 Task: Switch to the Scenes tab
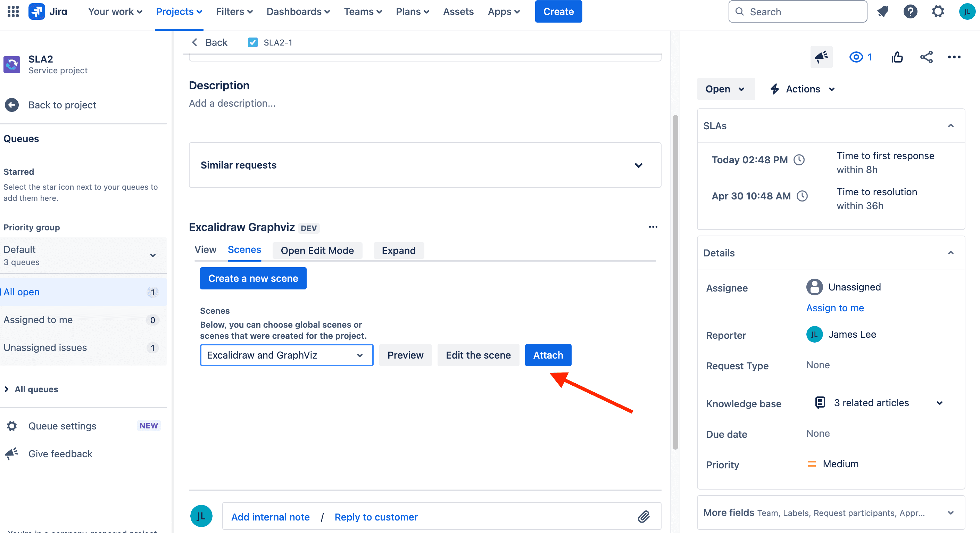click(x=244, y=249)
